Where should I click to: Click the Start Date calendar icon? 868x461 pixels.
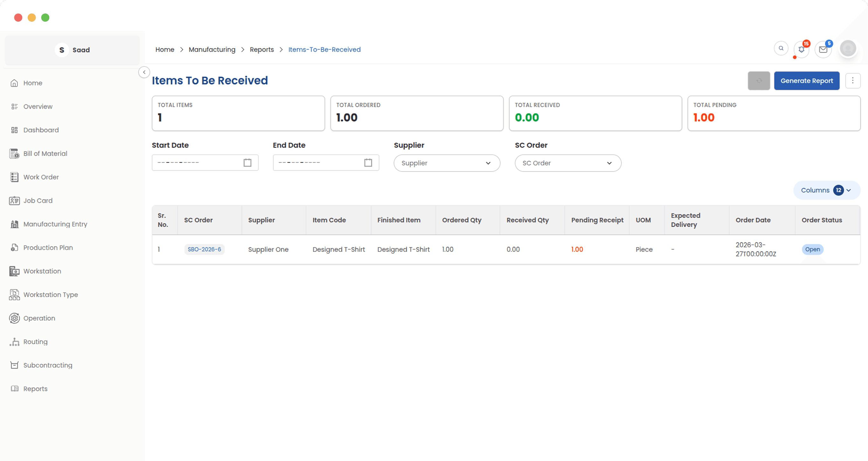(x=247, y=163)
